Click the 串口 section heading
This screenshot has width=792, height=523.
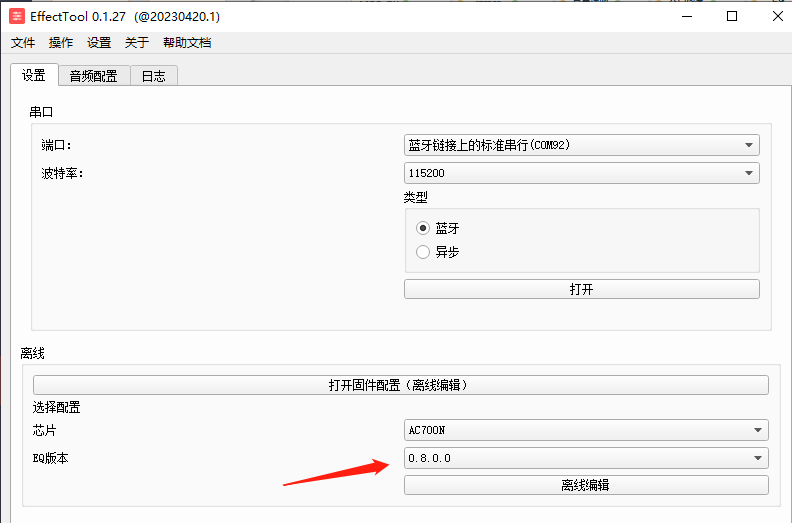[41, 112]
